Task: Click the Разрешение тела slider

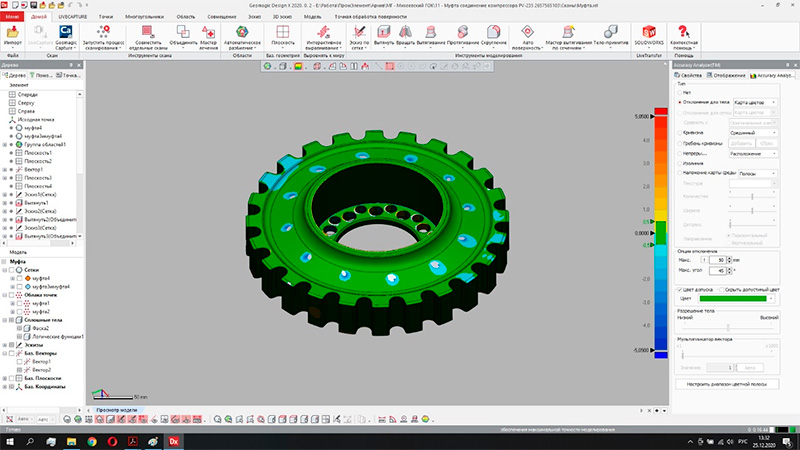Action: pyautogui.click(x=728, y=327)
